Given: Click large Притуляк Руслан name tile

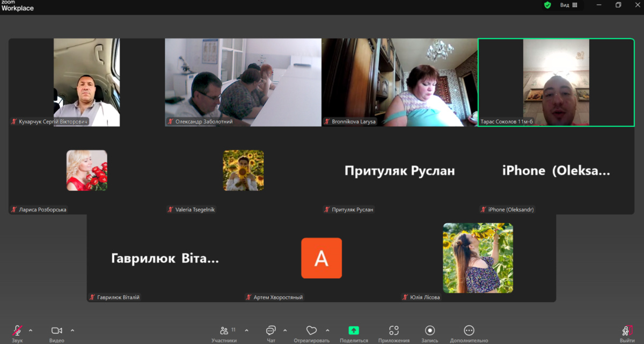Looking at the screenshot, I should point(400,171).
